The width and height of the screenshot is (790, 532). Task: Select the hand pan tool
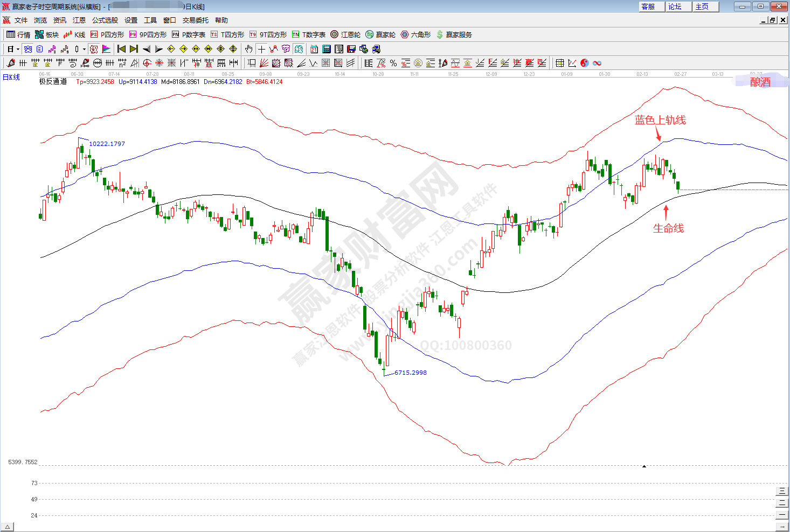[248, 49]
